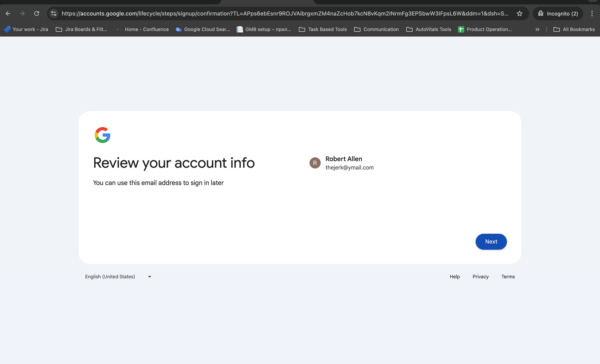
Task: Open the GMB setup bookmark
Action: coord(264,30)
